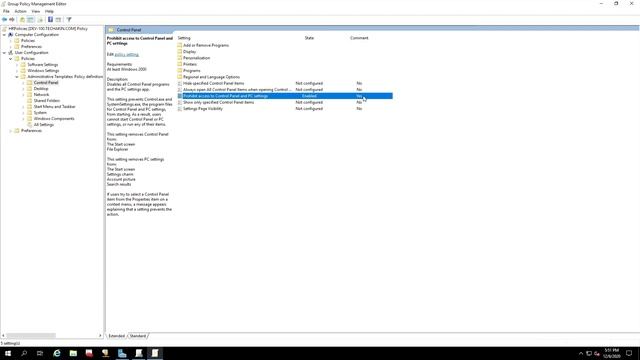Open the File menu
Viewport: 640px width, 360px height.
coord(6,11)
